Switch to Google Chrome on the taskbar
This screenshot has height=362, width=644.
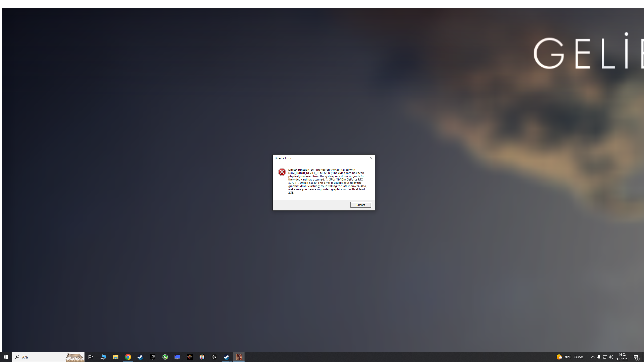coord(128,357)
